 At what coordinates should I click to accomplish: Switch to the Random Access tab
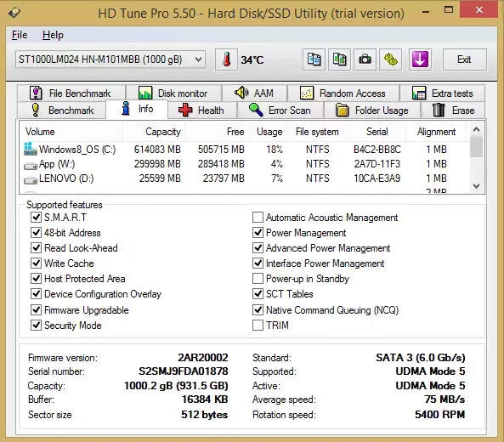coord(343,93)
